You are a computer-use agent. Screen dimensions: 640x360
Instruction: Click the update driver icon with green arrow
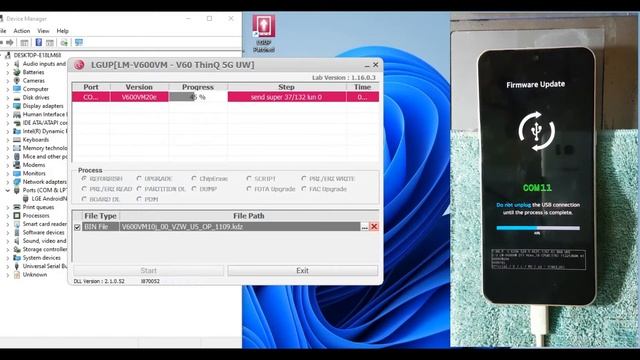(64, 42)
